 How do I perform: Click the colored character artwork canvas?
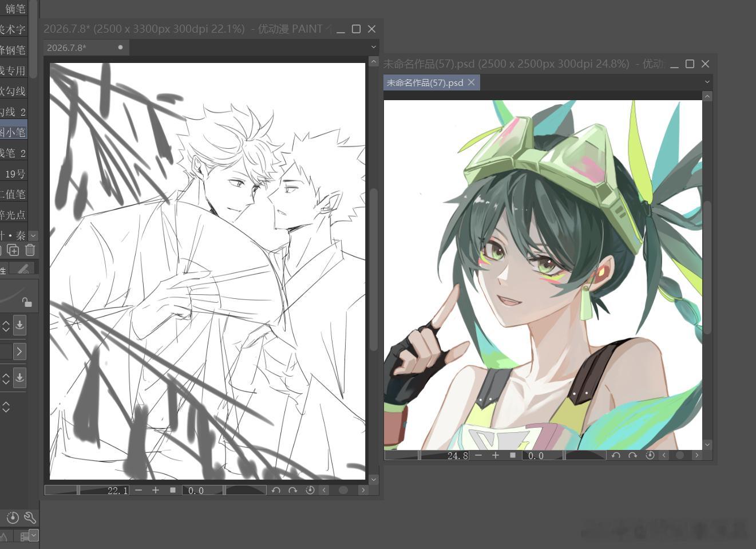click(543, 275)
